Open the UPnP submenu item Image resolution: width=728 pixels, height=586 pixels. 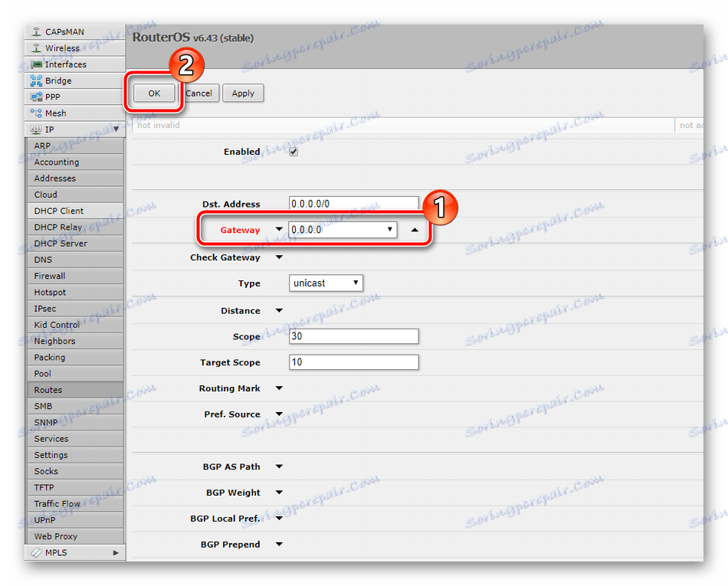[x=76, y=519]
